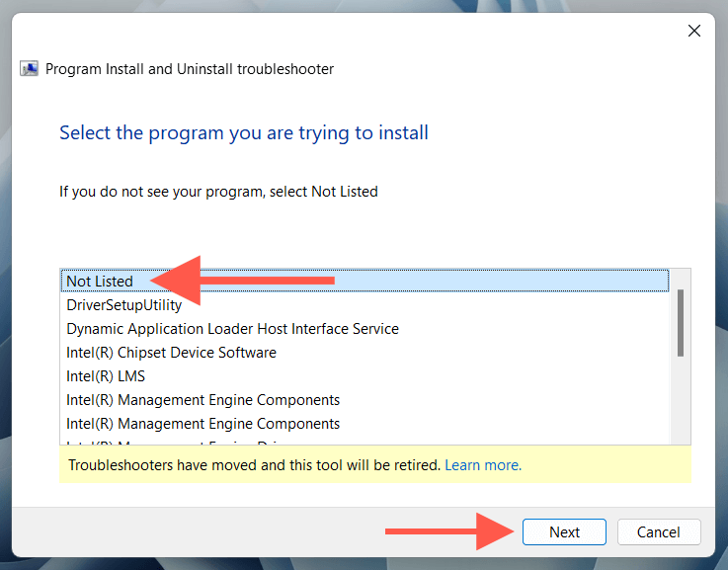The height and width of the screenshot is (570, 728).
Task: Select the Not Listed entry
Action: pos(100,282)
